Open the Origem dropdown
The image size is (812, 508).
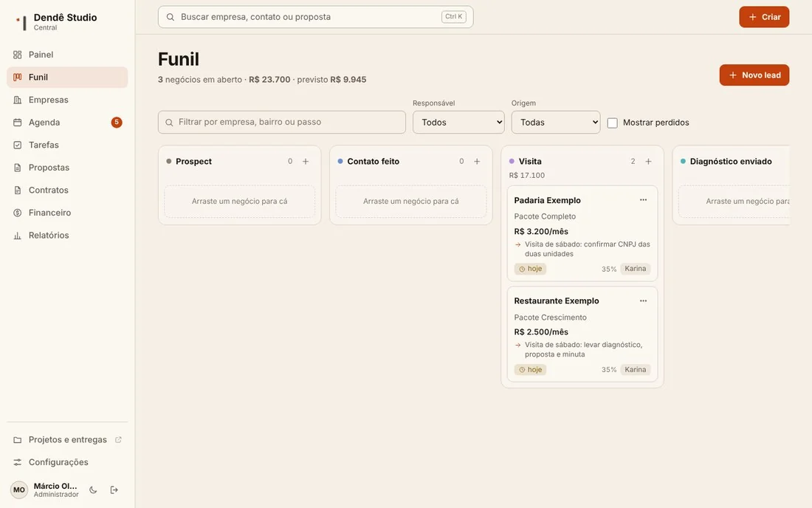click(x=556, y=123)
